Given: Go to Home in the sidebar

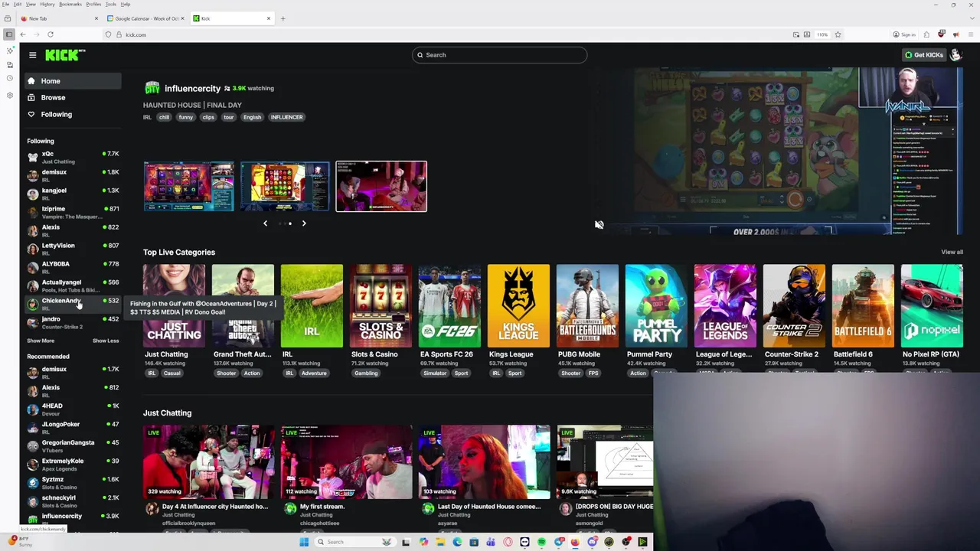Looking at the screenshot, I should coord(71,81).
